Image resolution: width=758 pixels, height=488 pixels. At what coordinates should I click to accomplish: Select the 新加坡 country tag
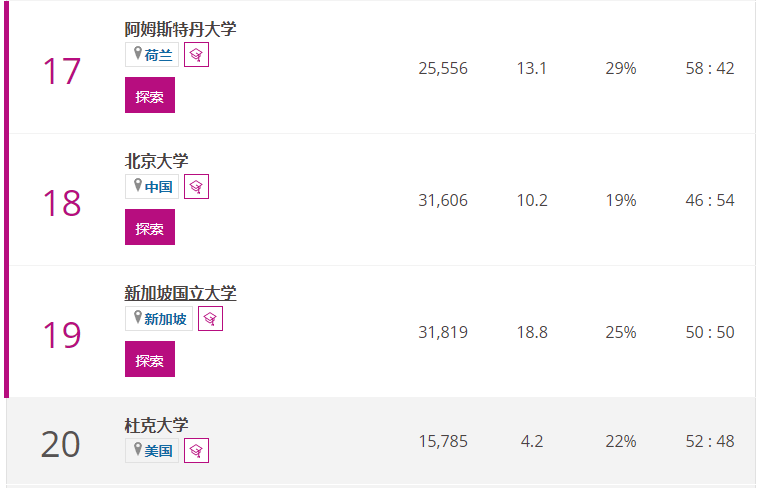[x=159, y=319]
